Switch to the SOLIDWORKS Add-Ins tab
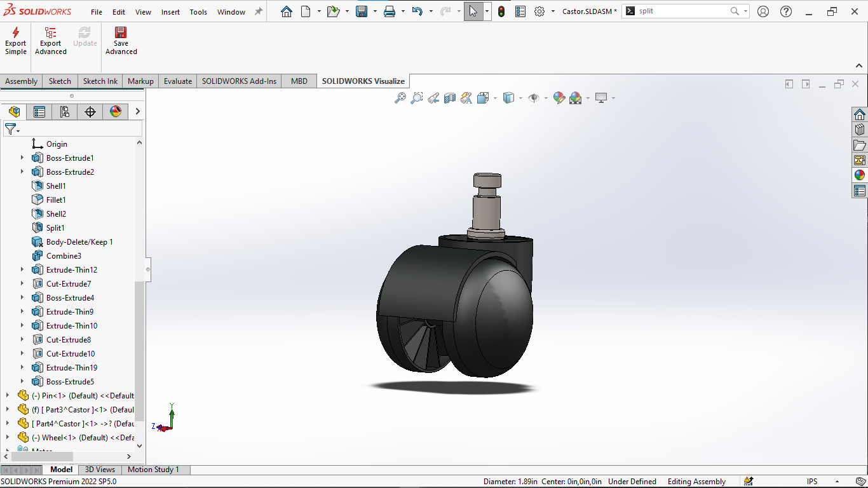The image size is (868, 488). (x=240, y=81)
